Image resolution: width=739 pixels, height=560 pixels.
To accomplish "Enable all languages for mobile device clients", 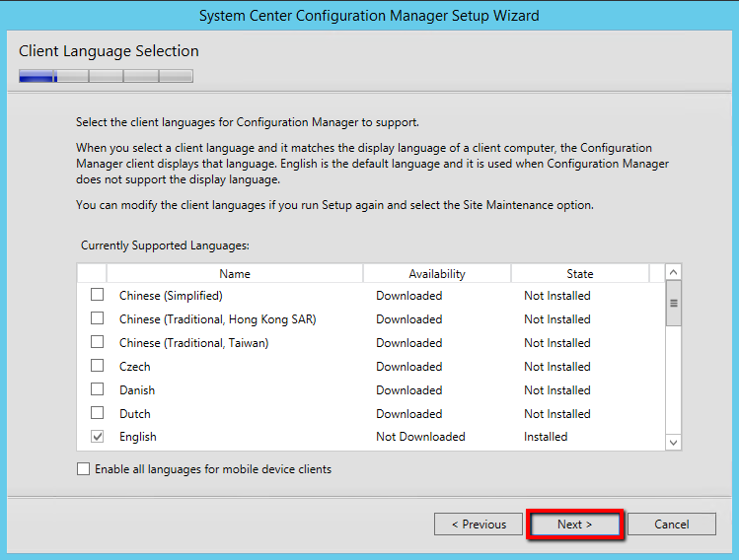I will tap(84, 469).
